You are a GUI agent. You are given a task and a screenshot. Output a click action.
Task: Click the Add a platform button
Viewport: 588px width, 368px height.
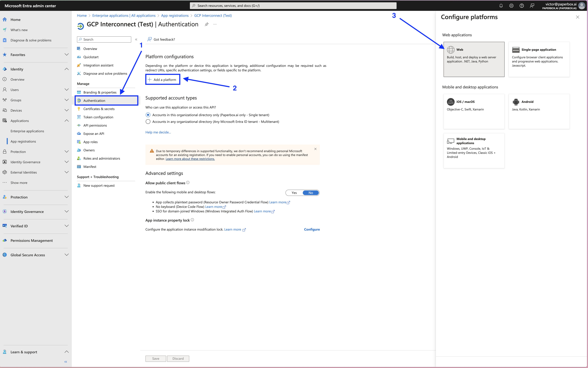pos(163,79)
